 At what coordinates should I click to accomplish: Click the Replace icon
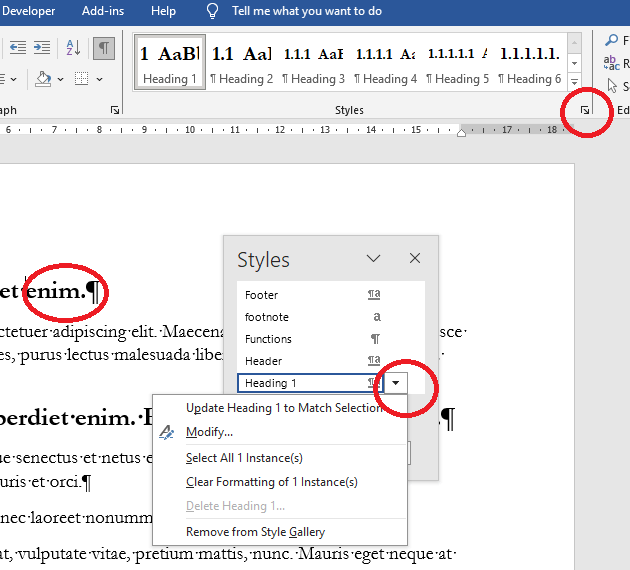(x=611, y=63)
